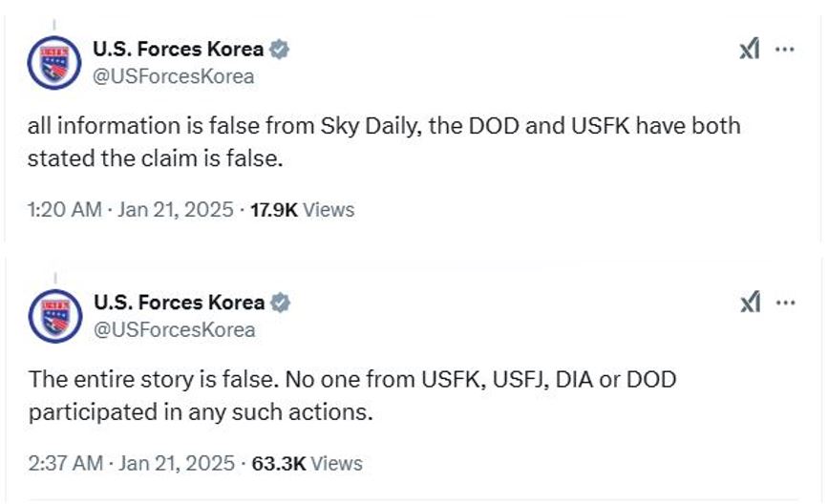Click the verified badge on the 1:20 AM tweet

[280, 50]
